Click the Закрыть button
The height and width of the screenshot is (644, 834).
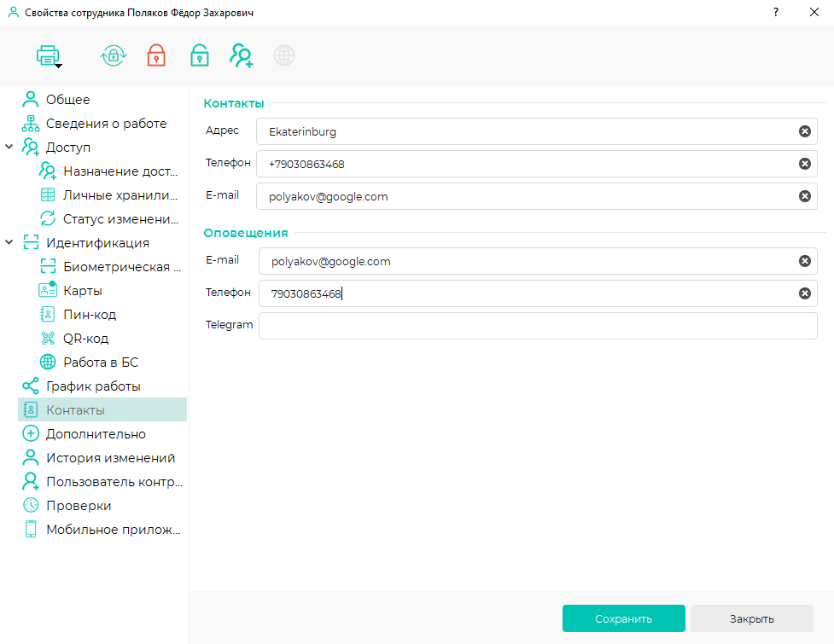[x=751, y=618]
